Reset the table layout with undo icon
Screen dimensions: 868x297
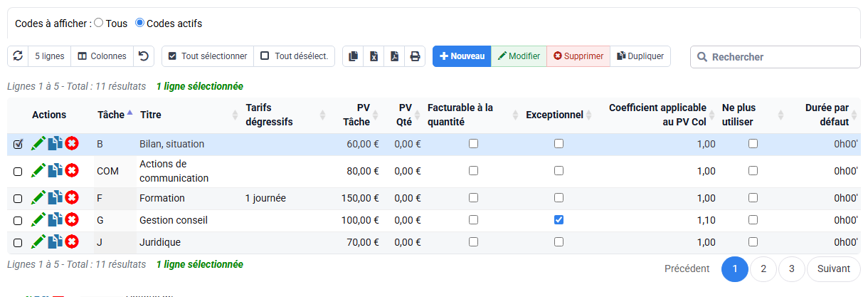coord(144,56)
